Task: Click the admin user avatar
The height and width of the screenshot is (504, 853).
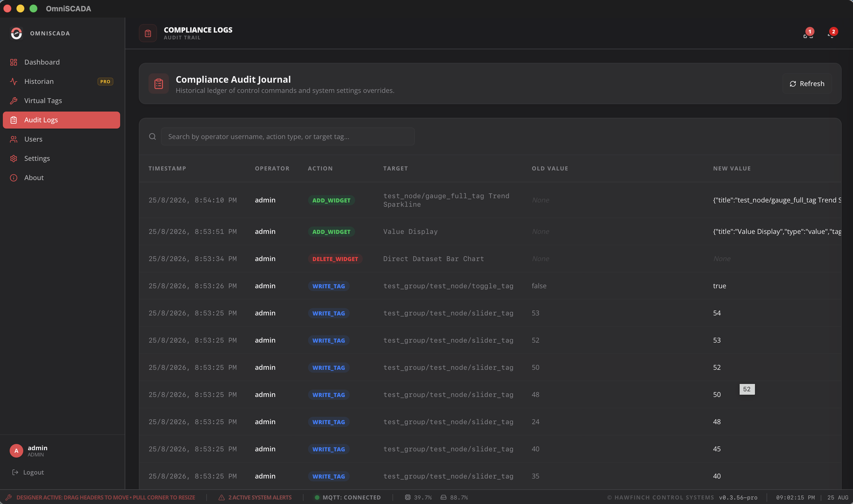Action: [x=16, y=451]
